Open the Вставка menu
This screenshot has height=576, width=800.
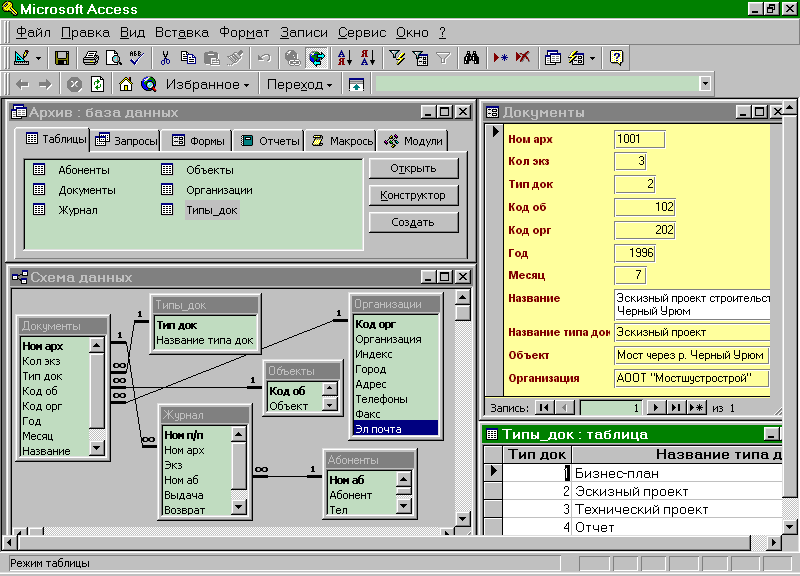click(182, 33)
